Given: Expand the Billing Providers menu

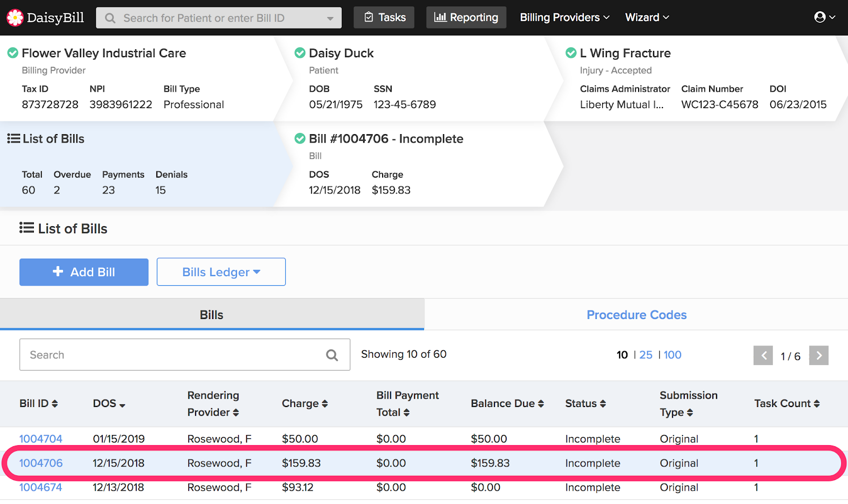Looking at the screenshot, I should click(x=564, y=17).
